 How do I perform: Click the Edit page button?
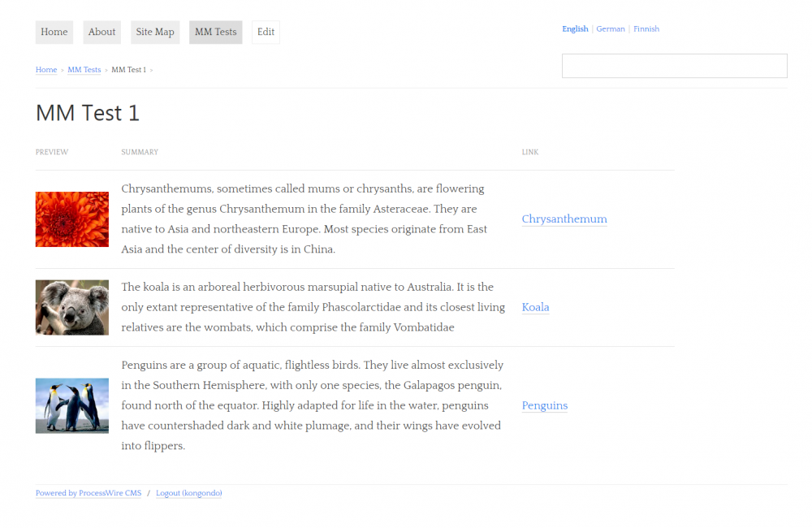(x=266, y=32)
